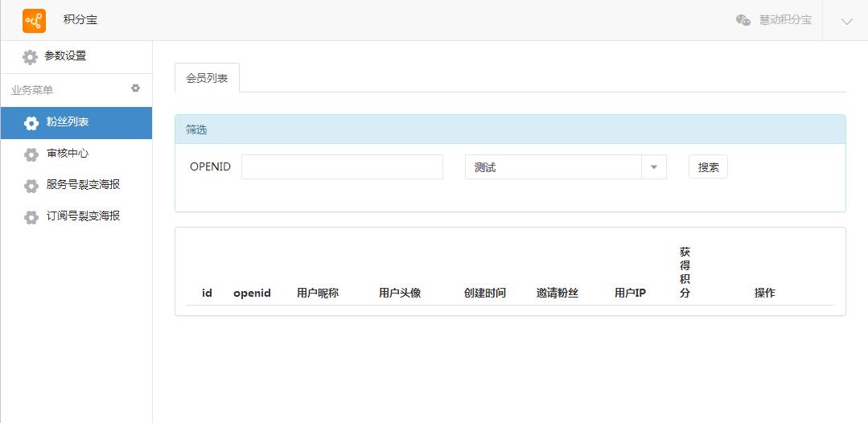The image size is (868, 423).
Task: Click the 获得积分 column header
Action: click(x=685, y=273)
